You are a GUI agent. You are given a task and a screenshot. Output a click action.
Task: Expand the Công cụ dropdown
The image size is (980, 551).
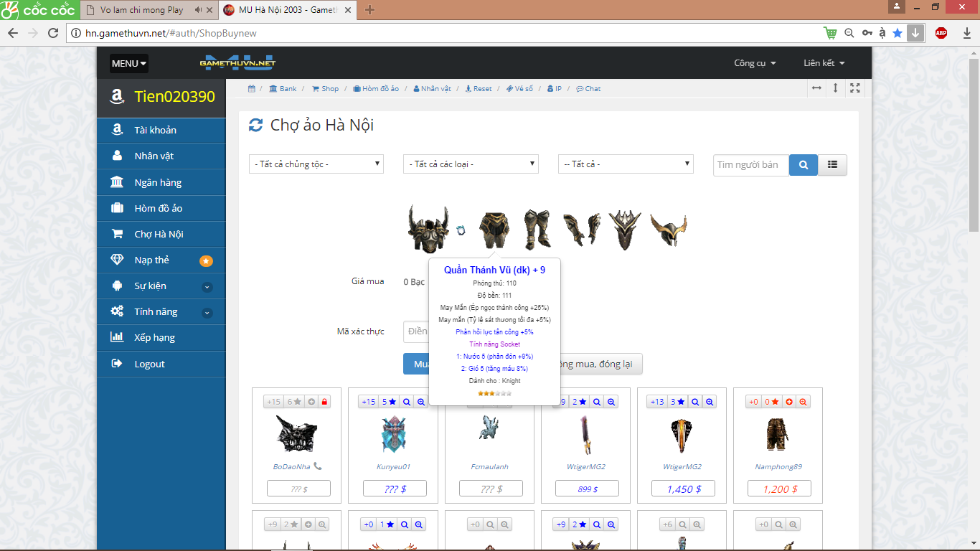point(755,63)
